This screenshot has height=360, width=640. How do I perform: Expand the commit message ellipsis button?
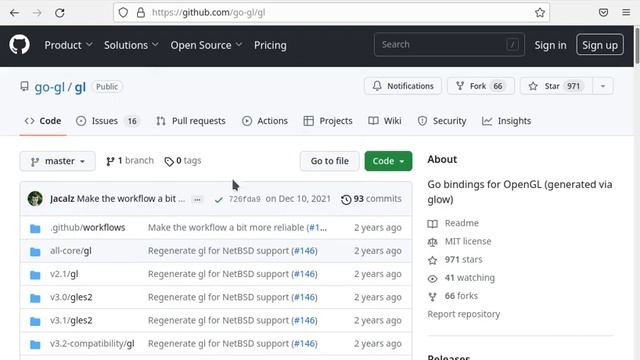197,200
